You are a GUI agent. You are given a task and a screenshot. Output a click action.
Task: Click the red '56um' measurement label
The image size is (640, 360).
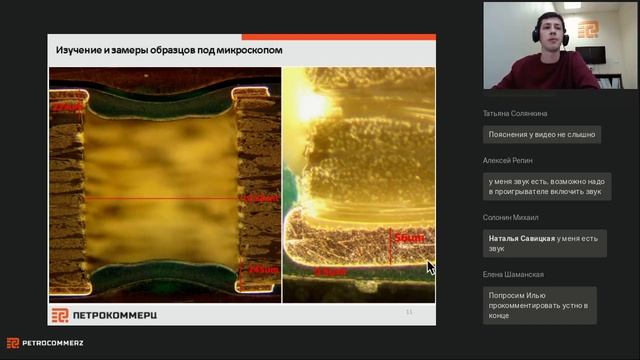[409, 238]
